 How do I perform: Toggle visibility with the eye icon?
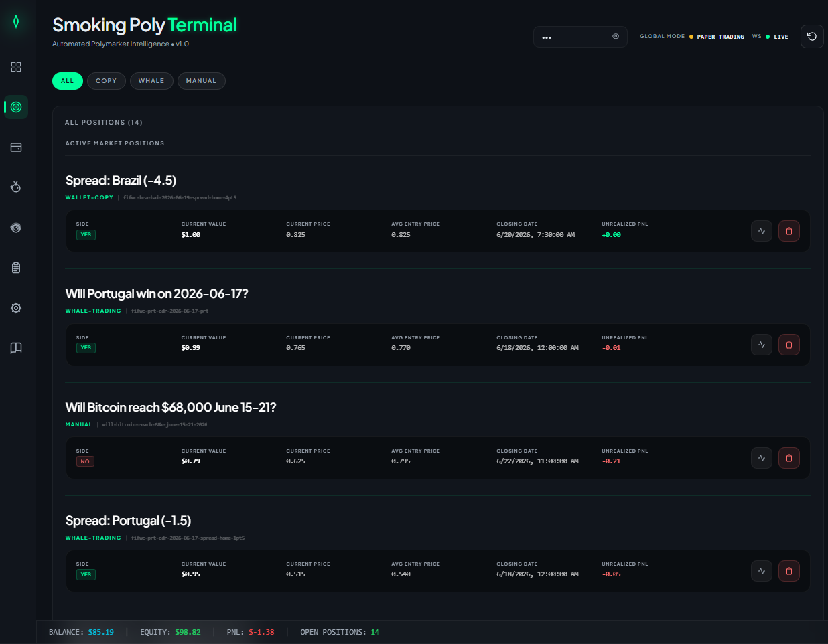click(616, 37)
